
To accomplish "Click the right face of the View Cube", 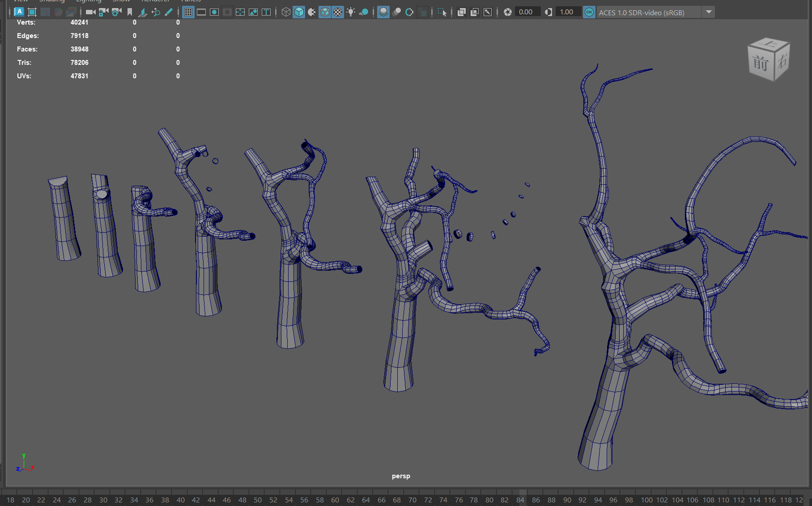I will coord(782,61).
